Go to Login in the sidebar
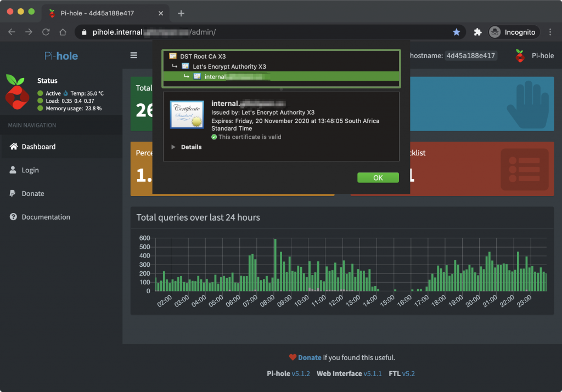The height and width of the screenshot is (392, 562). tap(30, 170)
